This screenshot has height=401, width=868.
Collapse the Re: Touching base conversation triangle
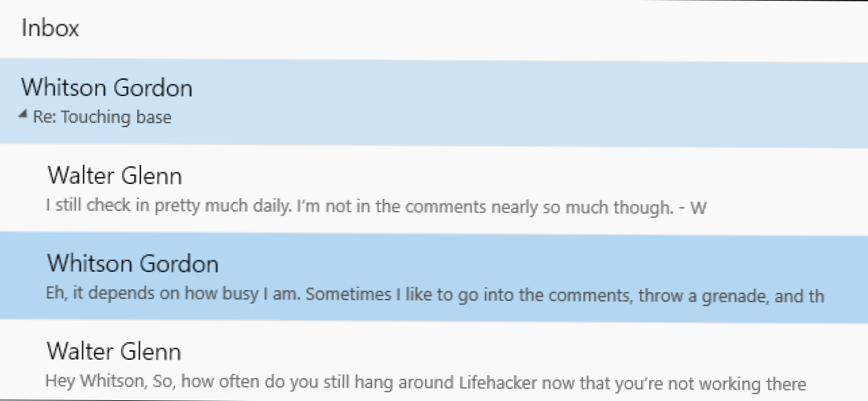tap(24, 115)
